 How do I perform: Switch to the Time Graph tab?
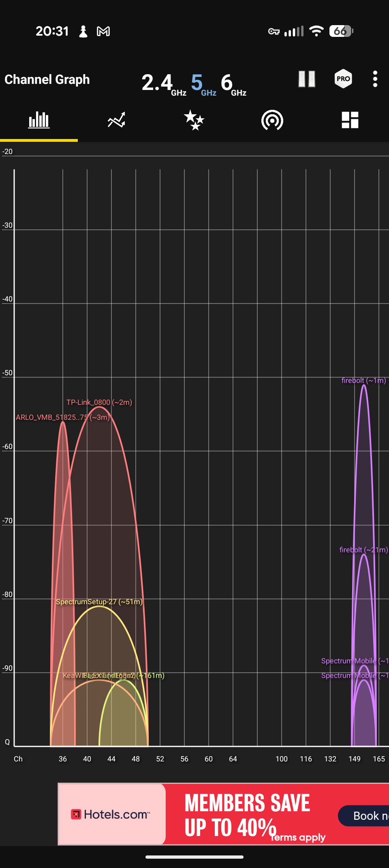pos(116,120)
